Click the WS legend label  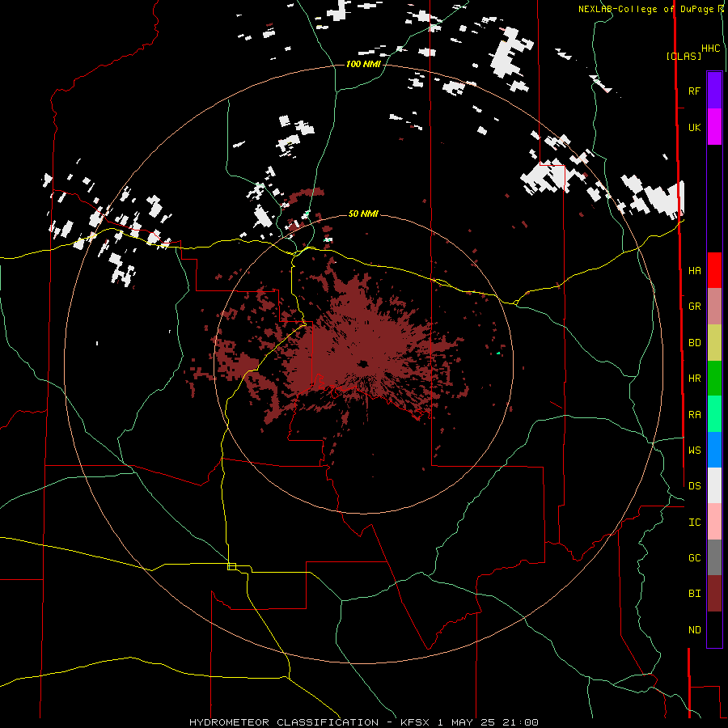[x=694, y=451]
